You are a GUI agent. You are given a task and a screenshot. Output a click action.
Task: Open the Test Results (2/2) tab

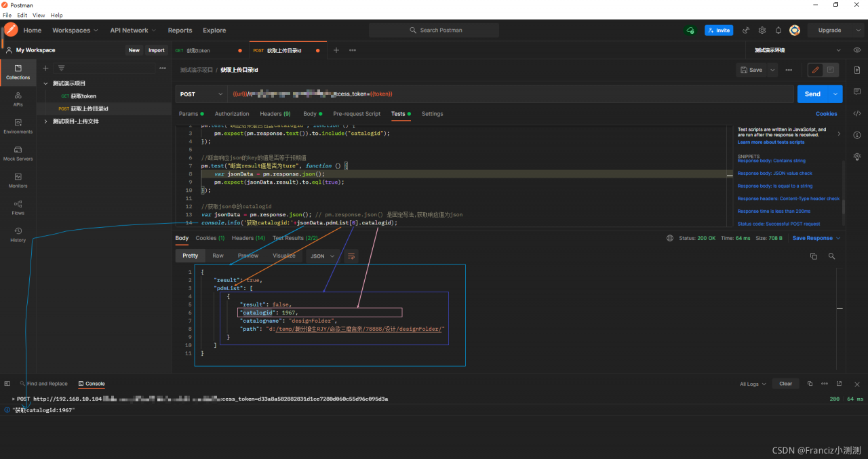(x=295, y=238)
